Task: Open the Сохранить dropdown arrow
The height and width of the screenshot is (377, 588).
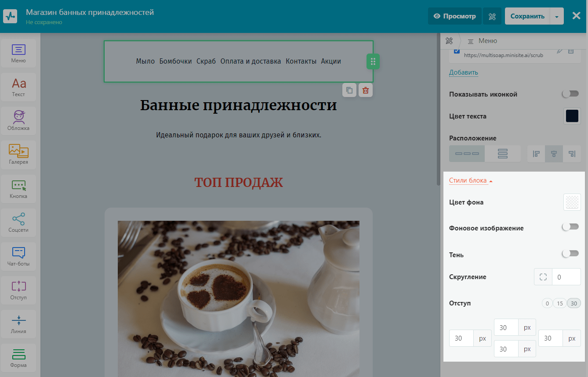Action: 556,16
